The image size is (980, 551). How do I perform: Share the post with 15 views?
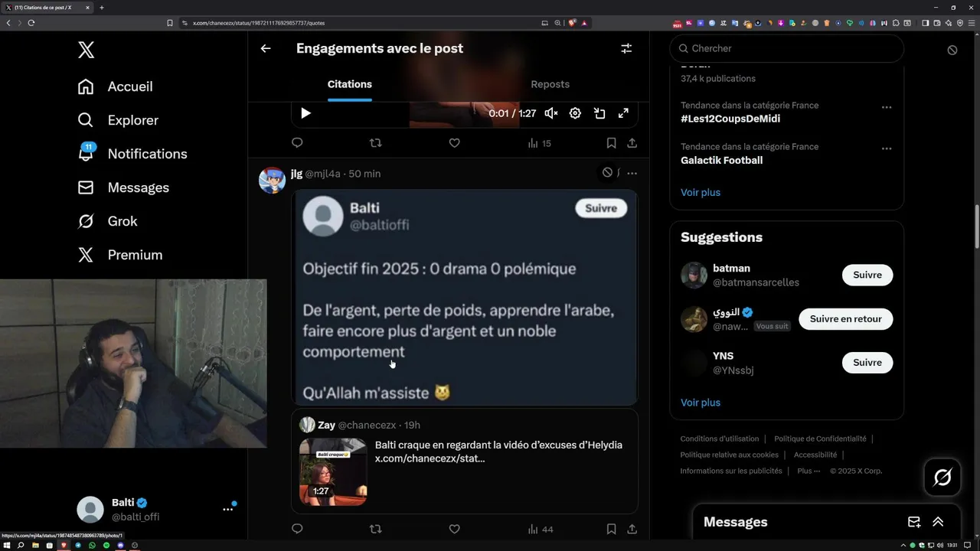coord(632,143)
